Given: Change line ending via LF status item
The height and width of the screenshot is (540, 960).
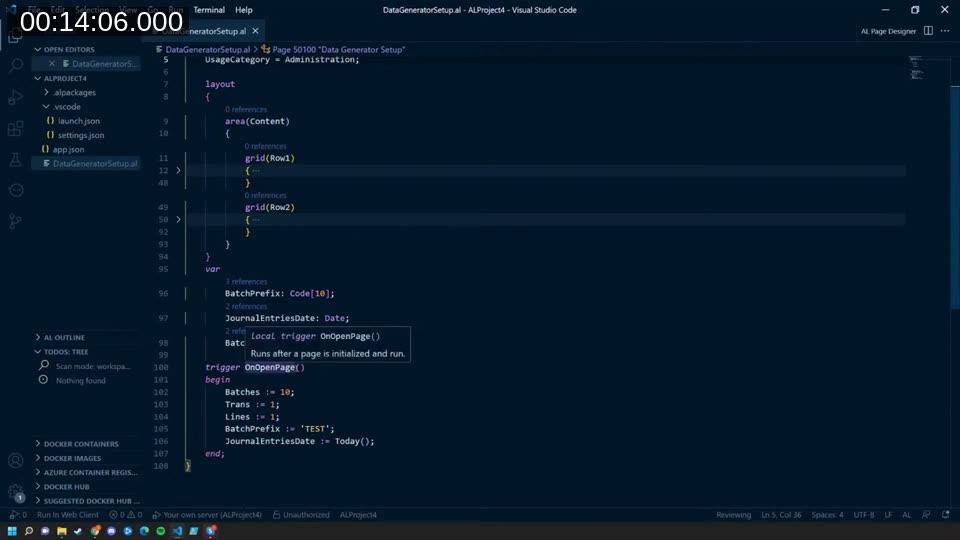Looking at the screenshot, I should [888, 515].
